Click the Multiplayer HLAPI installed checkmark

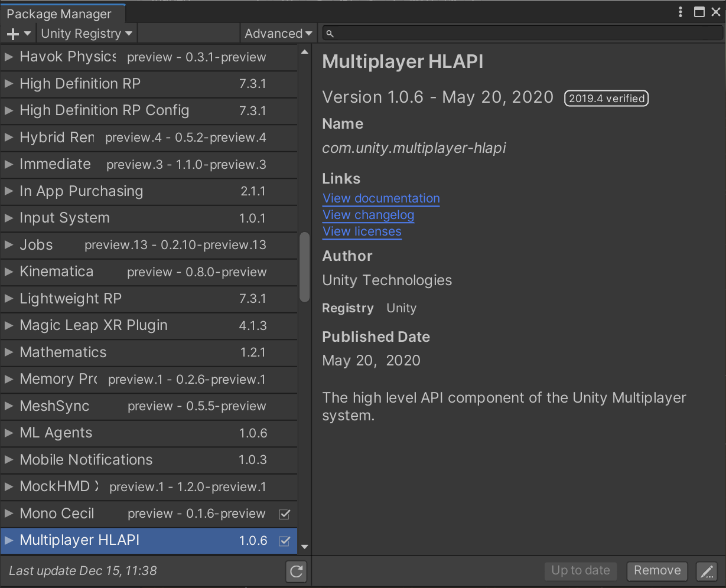tap(285, 541)
